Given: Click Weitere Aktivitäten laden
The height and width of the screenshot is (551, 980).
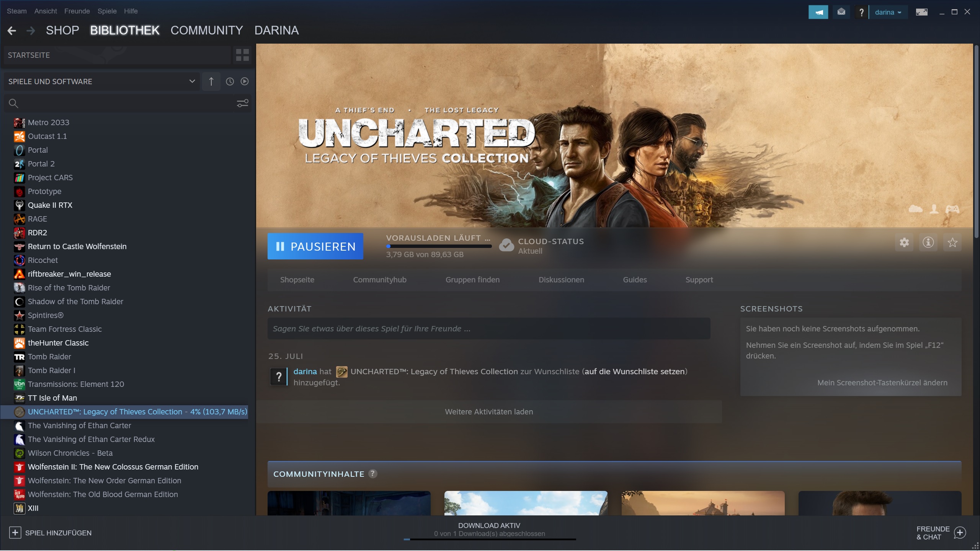Looking at the screenshot, I should 488,412.
